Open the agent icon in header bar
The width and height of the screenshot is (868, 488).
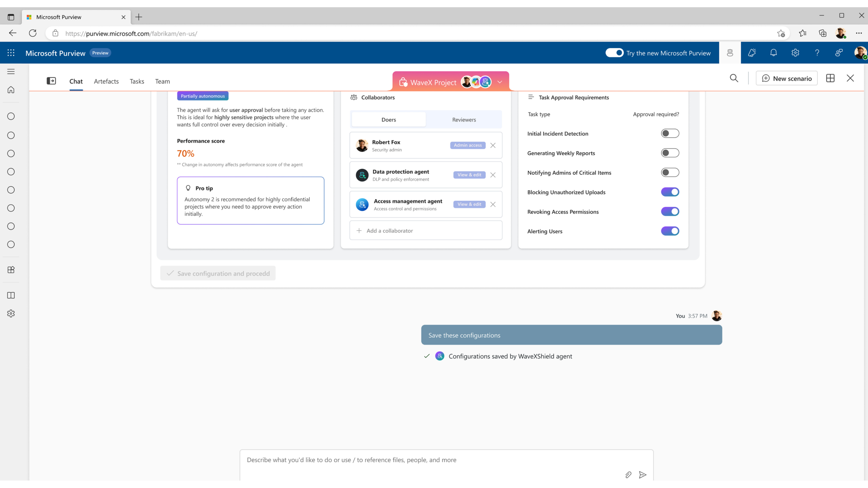pyautogui.click(x=730, y=53)
